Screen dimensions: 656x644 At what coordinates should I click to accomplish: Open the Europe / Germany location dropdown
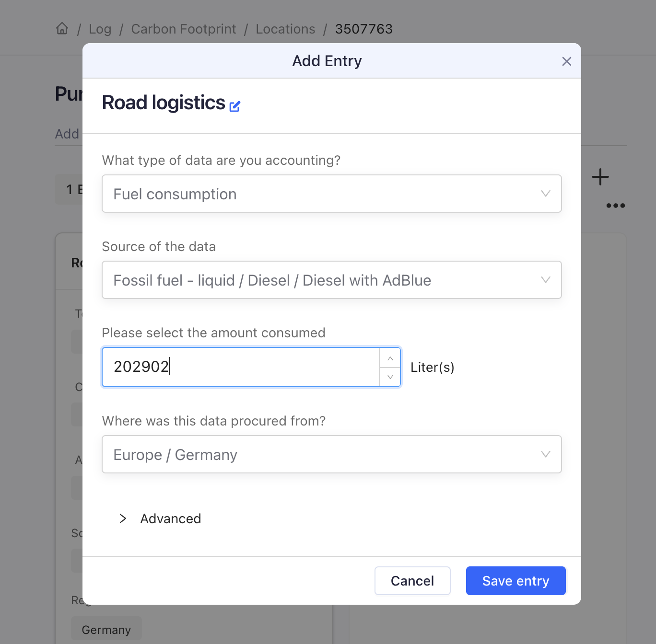tap(332, 454)
